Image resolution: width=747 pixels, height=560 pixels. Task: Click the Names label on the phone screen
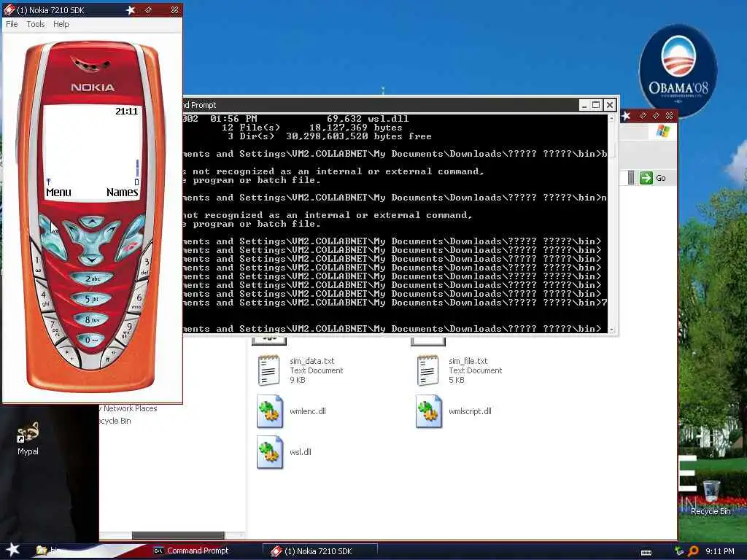click(123, 192)
